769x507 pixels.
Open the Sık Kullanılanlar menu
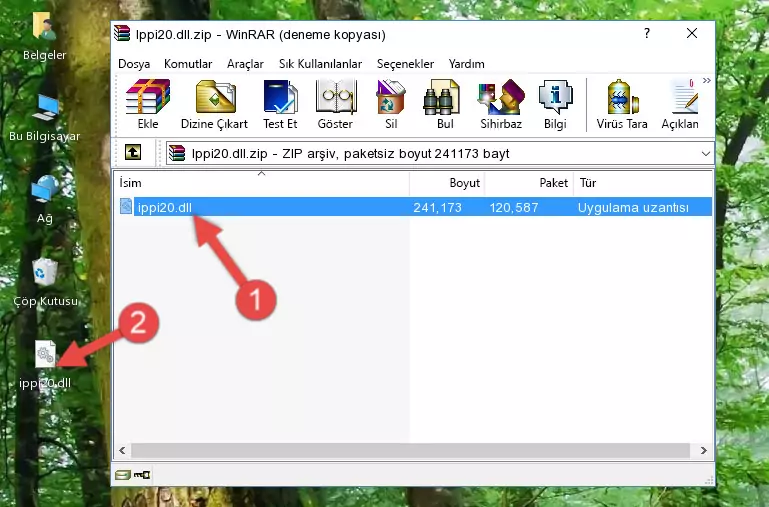(x=320, y=64)
